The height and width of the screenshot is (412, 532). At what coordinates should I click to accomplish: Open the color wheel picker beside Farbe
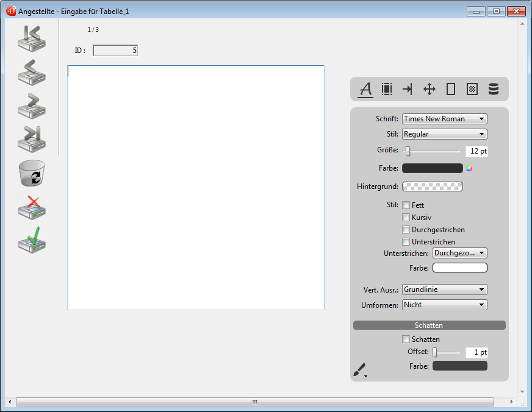click(x=469, y=169)
